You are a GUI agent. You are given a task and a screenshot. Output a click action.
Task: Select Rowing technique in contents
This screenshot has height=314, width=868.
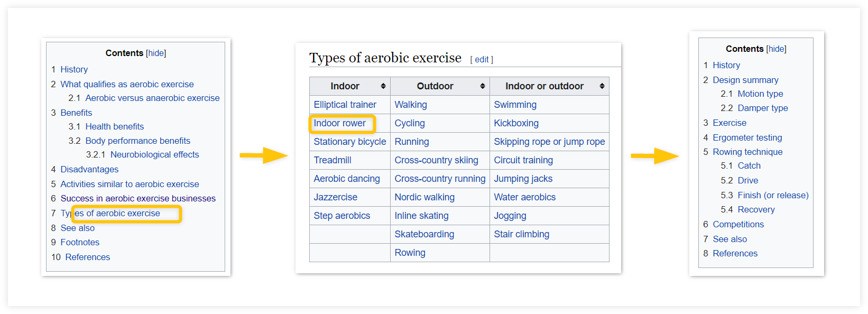pos(747,152)
